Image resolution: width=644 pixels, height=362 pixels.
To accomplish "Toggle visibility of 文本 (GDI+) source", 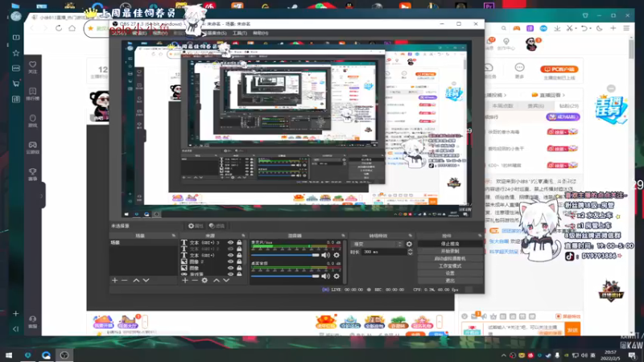I will 230,255.
